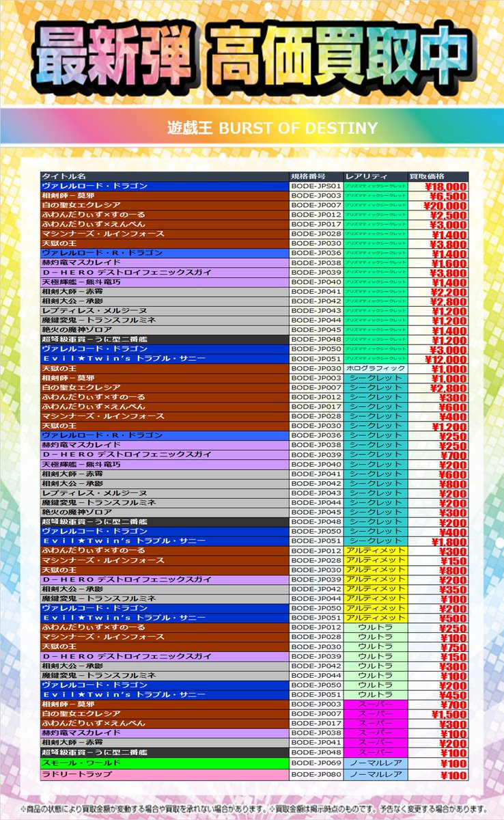
Task: Click the ¥12,000 price
Action: pyautogui.click(x=445, y=359)
